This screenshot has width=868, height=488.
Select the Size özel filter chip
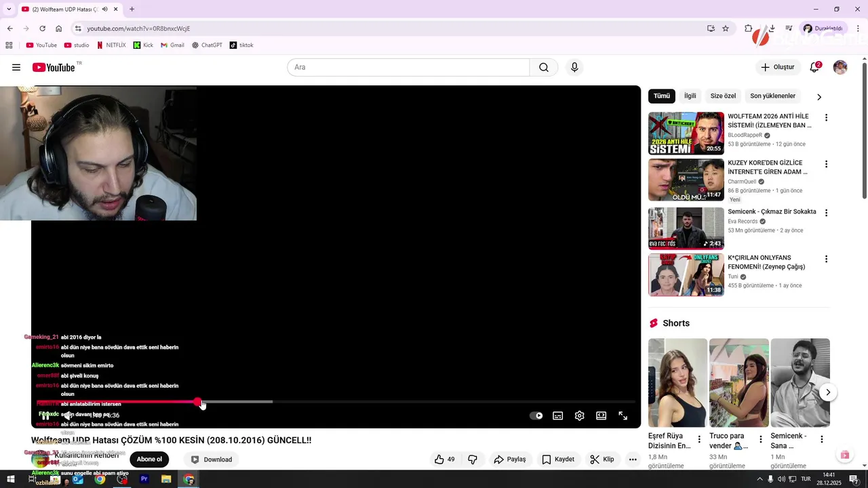tap(723, 96)
